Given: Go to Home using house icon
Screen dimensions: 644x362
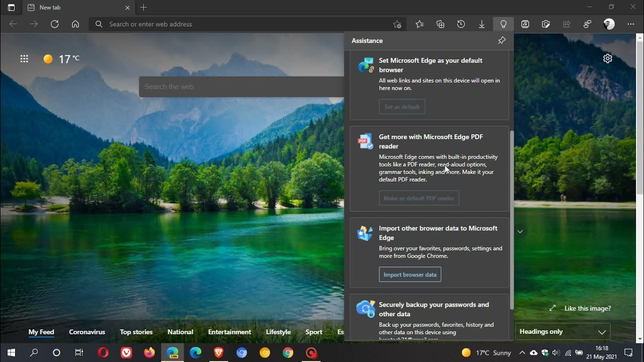Looking at the screenshot, I should click(x=75, y=24).
